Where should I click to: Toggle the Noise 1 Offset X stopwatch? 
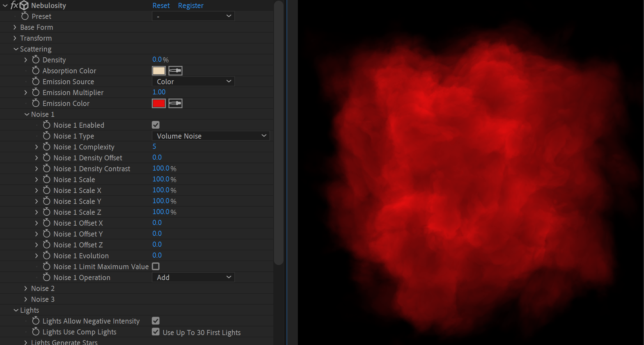tap(47, 223)
